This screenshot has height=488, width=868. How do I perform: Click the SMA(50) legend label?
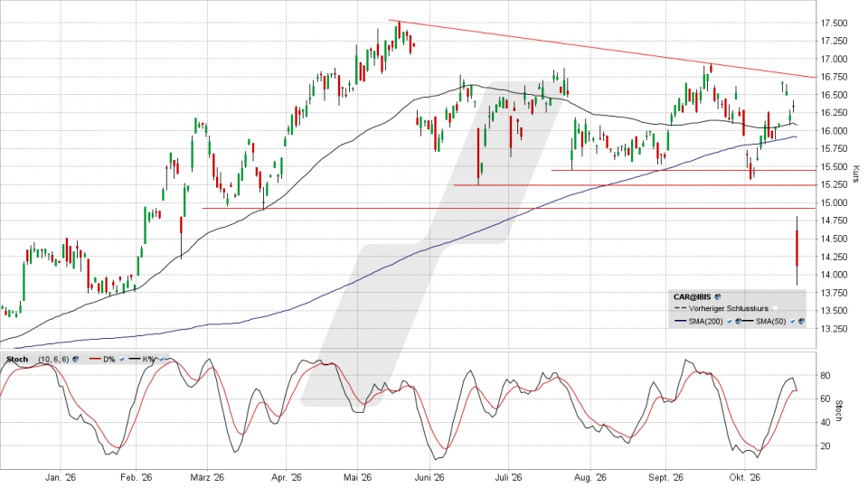point(770,321)
